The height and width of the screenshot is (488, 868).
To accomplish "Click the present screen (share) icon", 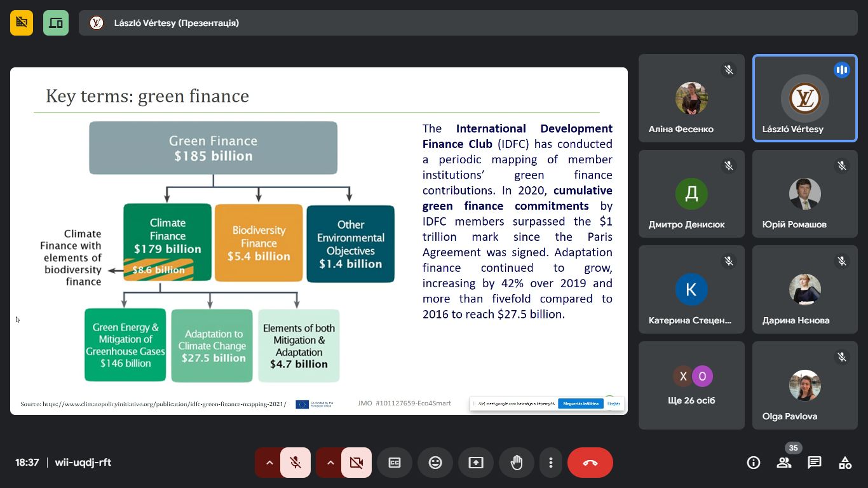I will click(476, 463).
